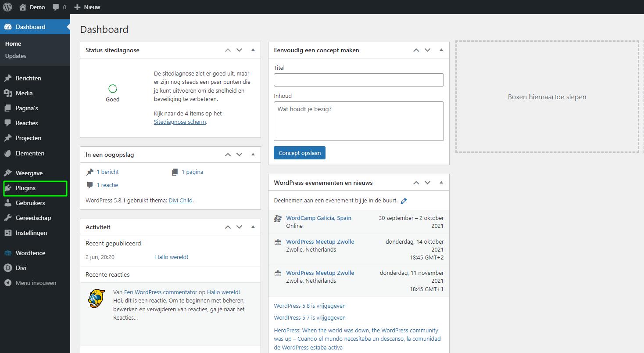
Task: Click the Projecten pin icon
Action: pyautogui.click(x=8, y=138)
